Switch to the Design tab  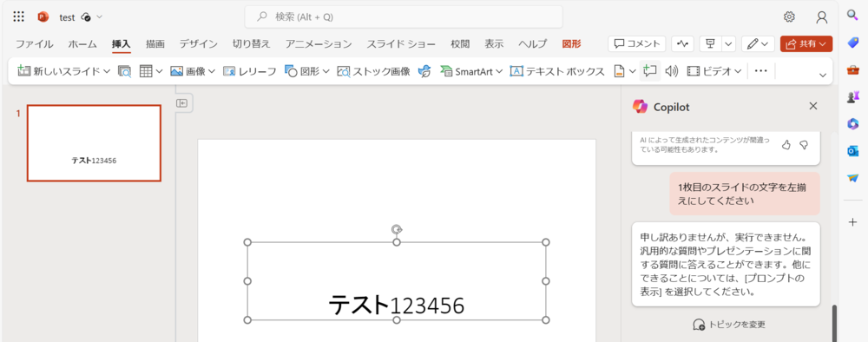click(198, 43)
